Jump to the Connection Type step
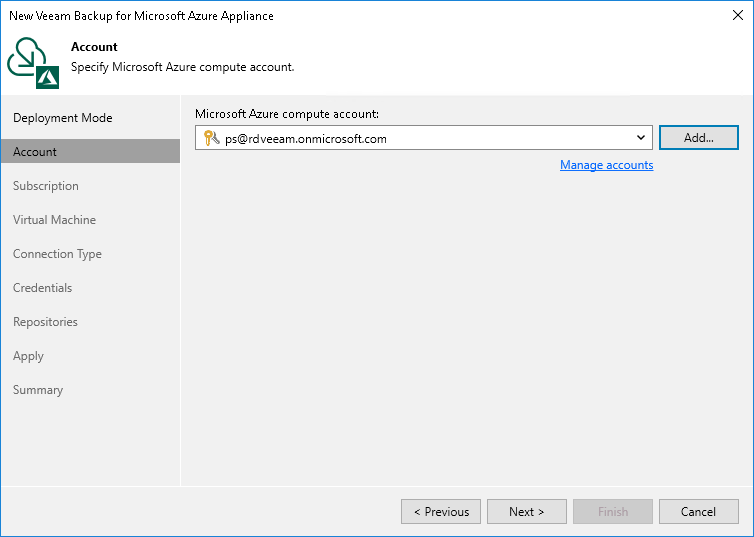The height and width of the screenshot is (537, 754). [58, 254]
